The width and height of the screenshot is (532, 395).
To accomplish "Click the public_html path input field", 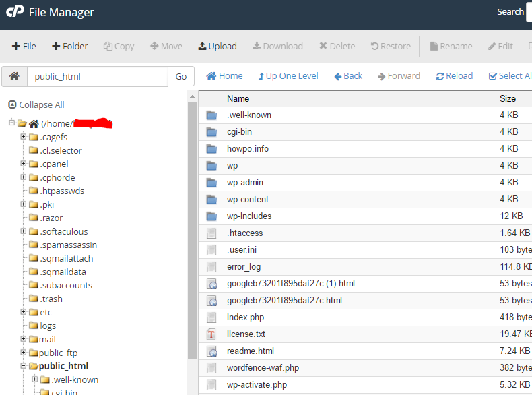I will [97, 76].
